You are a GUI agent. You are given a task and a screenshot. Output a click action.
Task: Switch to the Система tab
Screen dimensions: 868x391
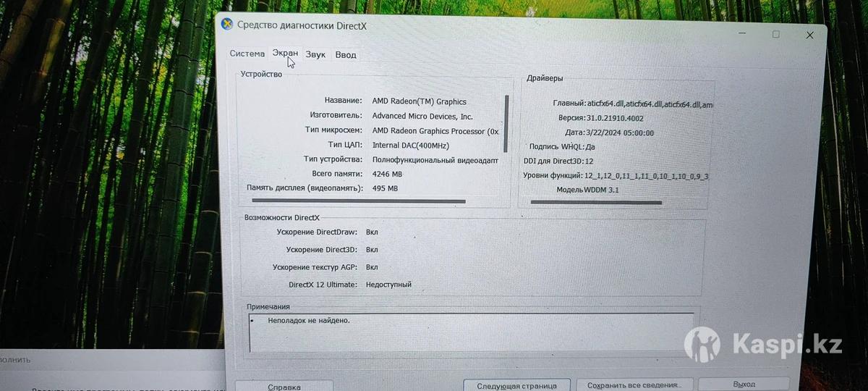(x=247, y=54)
